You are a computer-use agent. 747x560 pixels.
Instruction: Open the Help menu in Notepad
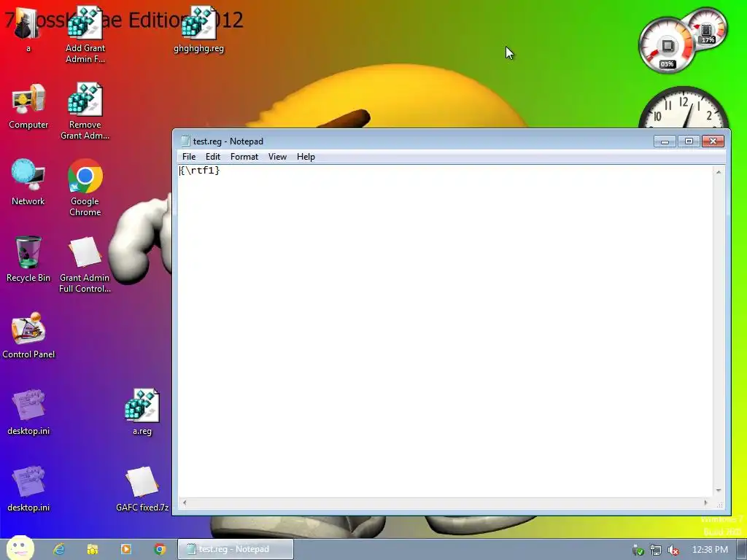(x=306, y=157)
